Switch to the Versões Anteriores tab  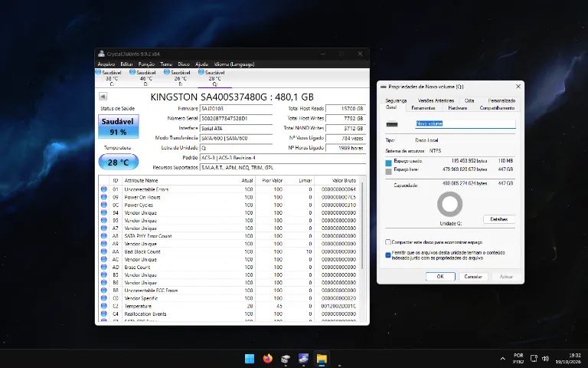[x=436, y=100]
